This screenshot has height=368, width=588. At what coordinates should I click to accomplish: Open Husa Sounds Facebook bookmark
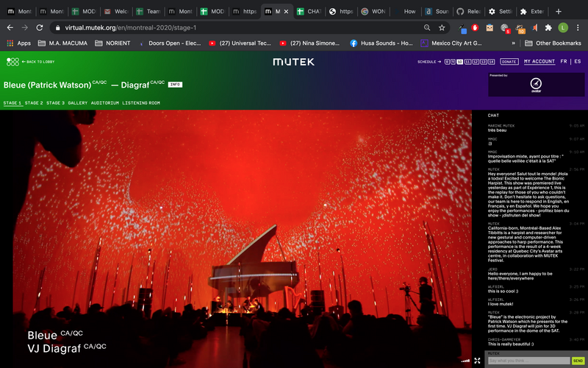click(x=381, y=43)
